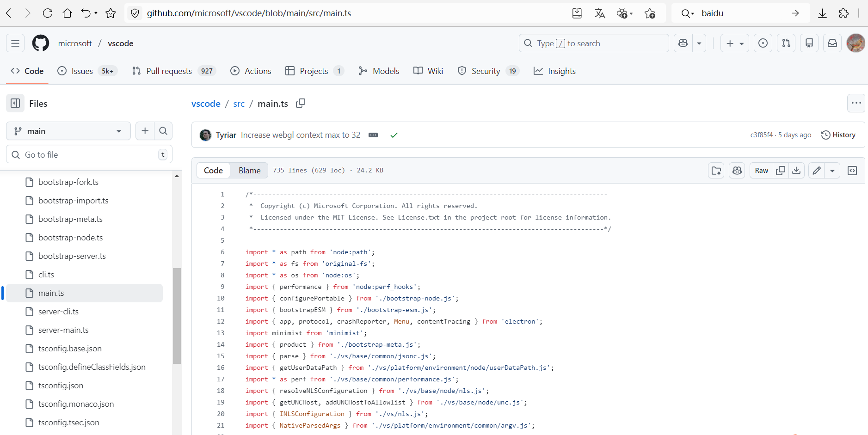Bookmark page with star icon

pos(111,13)
